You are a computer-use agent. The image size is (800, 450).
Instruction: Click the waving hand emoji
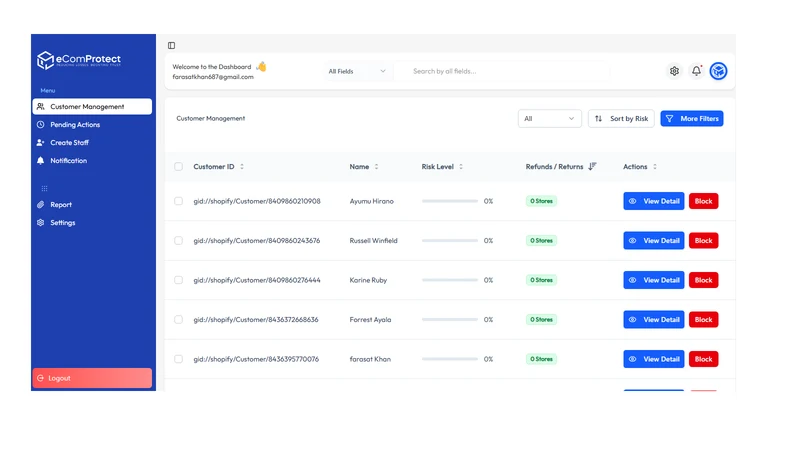point(261,66)
